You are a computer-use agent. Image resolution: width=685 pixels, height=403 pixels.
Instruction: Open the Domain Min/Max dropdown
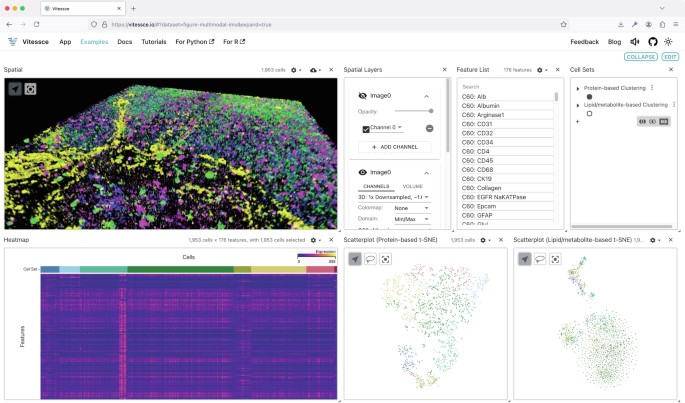411,219
